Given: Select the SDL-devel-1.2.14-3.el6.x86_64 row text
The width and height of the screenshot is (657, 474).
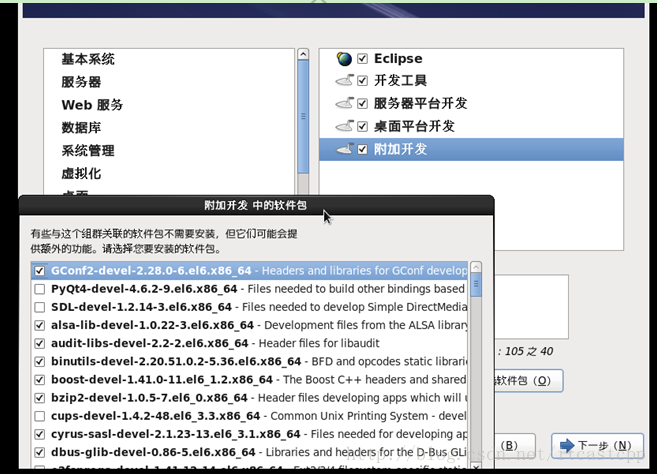Looking at the screenshot, I should (x=141, y=307).
